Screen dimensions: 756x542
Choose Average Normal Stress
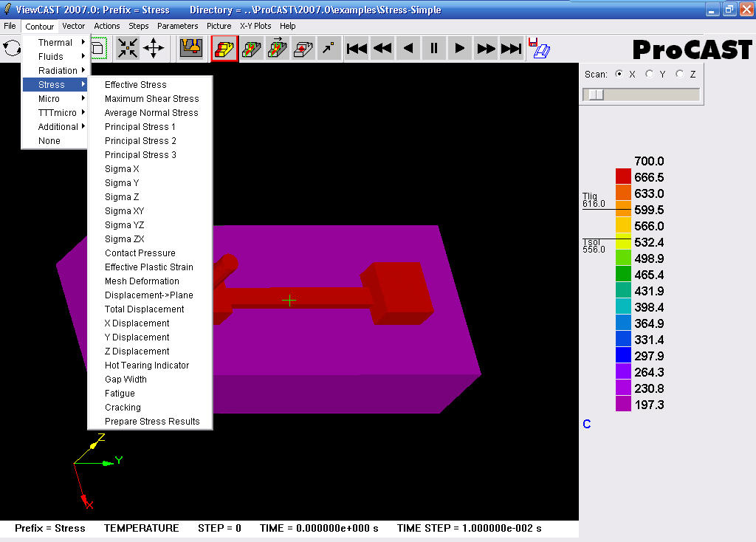(150, 112)
